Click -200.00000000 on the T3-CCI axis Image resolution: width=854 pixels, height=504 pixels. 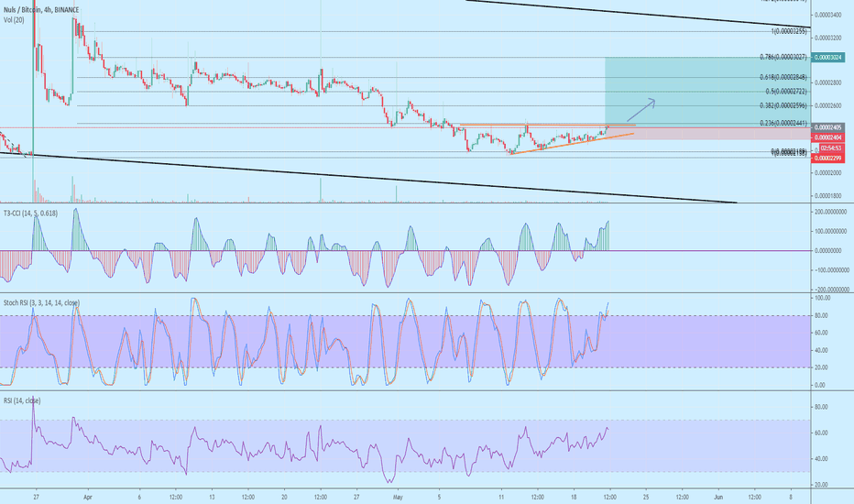click(830, 290)
